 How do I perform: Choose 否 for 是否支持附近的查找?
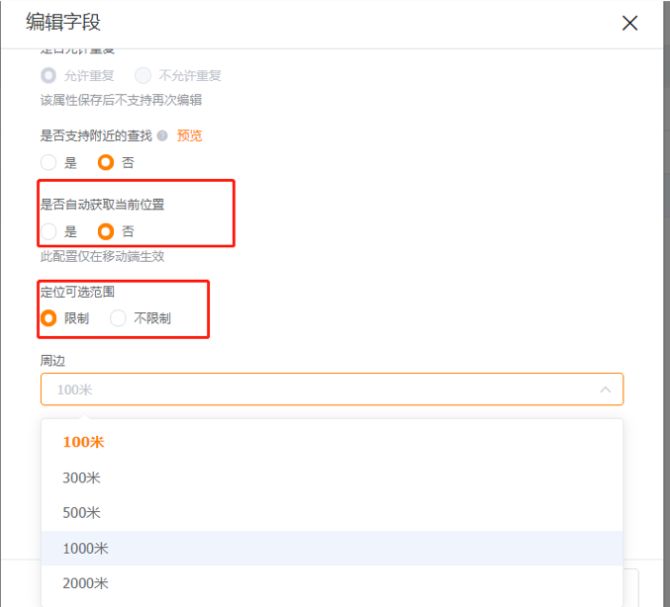[x=104, y=162]
